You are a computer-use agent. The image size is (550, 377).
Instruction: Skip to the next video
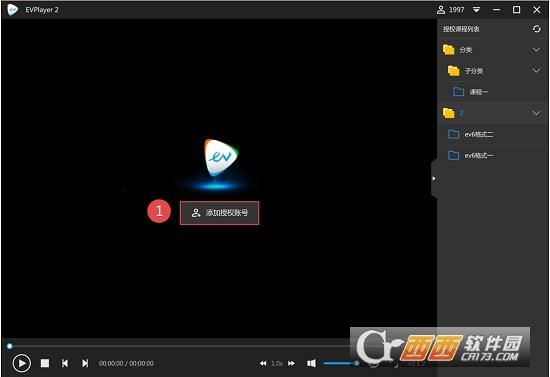click(x=85, y=363)
